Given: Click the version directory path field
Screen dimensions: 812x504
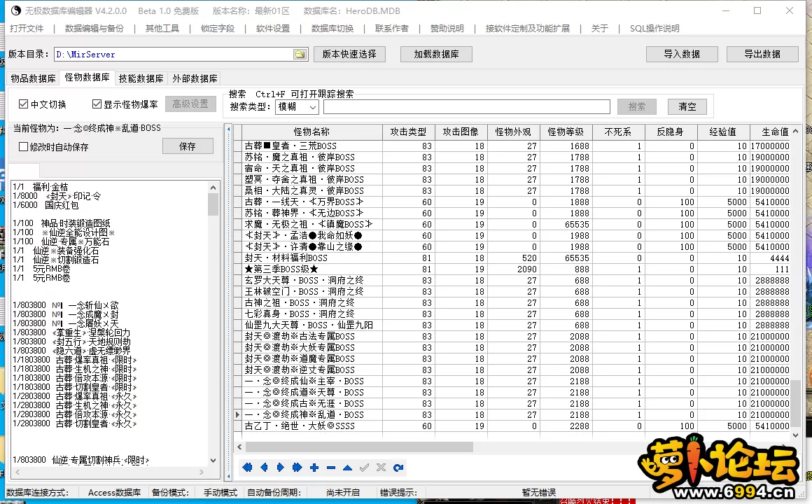Looking at the screenshot, I should pos(172,55).
